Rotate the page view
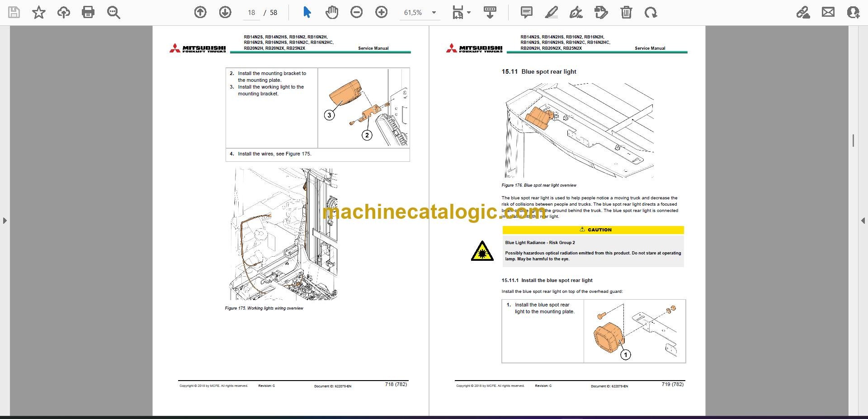Viewport: 868px width, 419px height. click(651, 12)
